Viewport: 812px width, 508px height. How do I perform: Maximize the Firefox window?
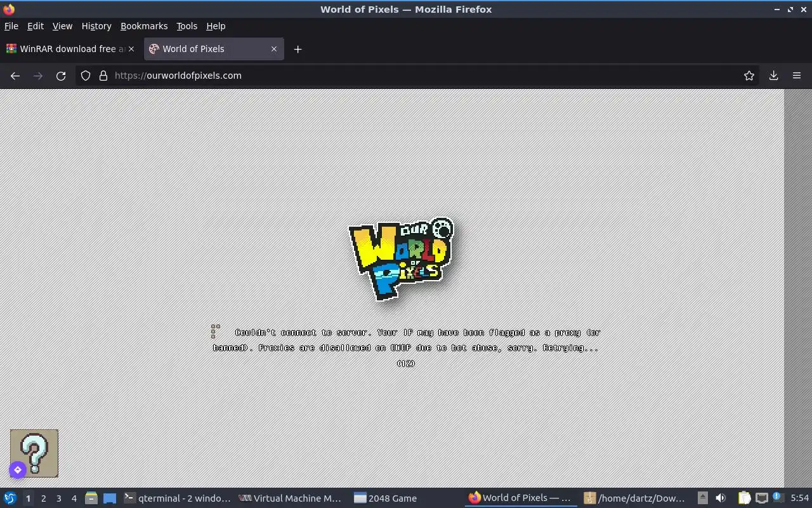pos(790,10)
